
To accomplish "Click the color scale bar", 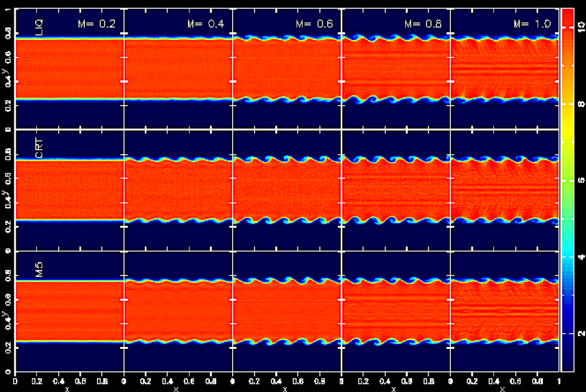I will 568,190.
